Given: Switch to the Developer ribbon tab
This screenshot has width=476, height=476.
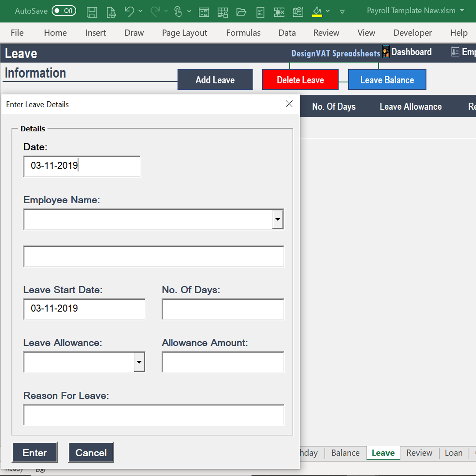Looking at the screenshot, I should (413, 33).
